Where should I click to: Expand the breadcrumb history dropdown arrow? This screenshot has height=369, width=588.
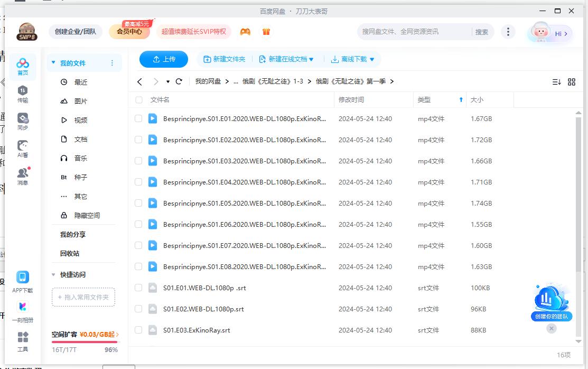click(x=168, y=81)
